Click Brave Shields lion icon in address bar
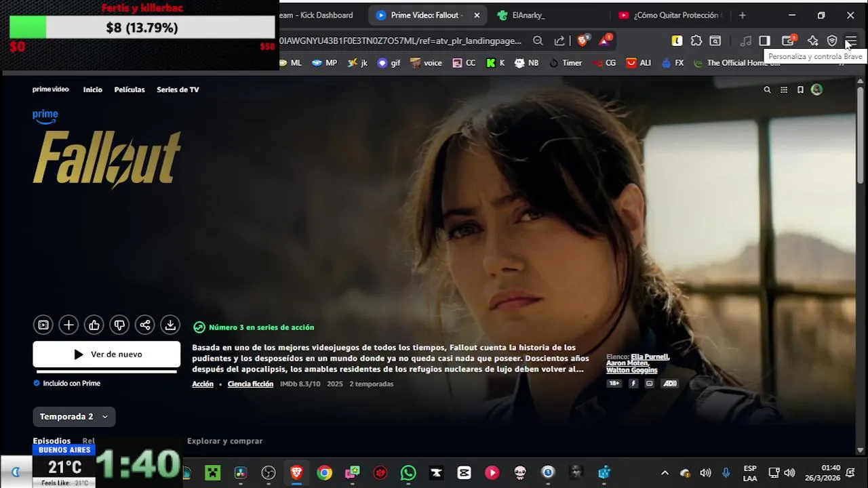Image resolution: width=868 pixels, height=488 pixels. [583, 41]
